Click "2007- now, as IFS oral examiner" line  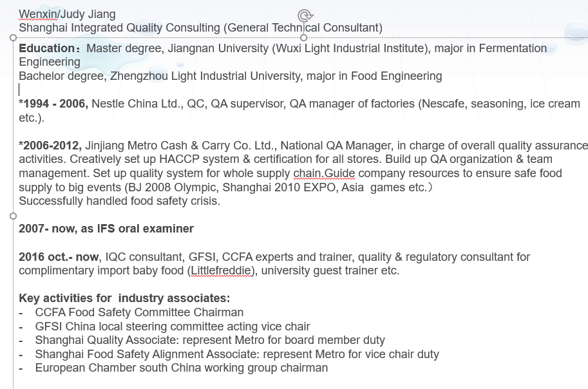[x=106, y=229]
